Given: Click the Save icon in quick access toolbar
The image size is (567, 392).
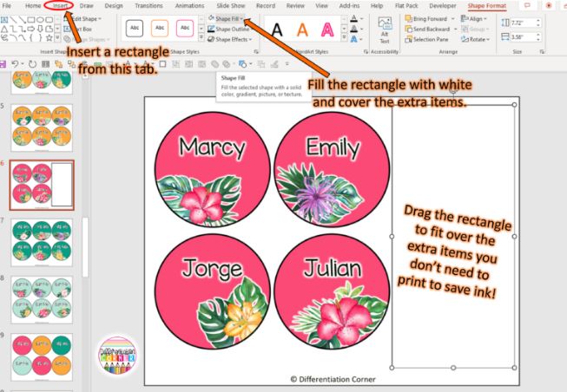Looking at the screenshot, I should click(5, 63).
